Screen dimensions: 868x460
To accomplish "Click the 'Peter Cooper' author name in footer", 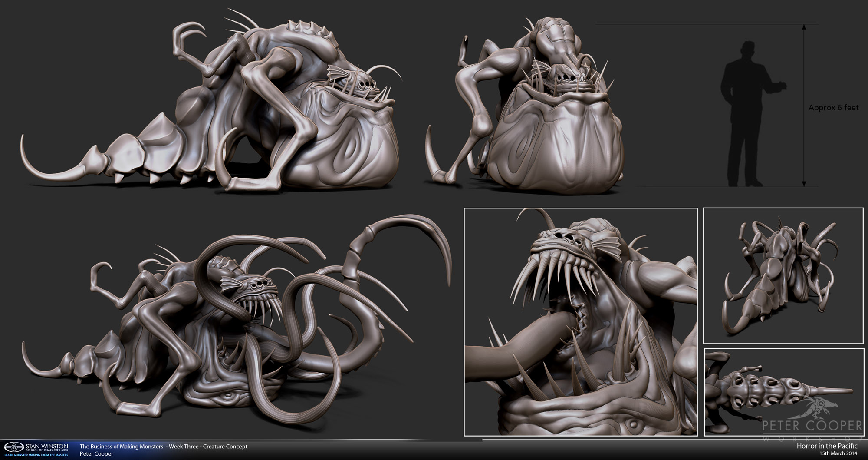I will click(96, 454).
